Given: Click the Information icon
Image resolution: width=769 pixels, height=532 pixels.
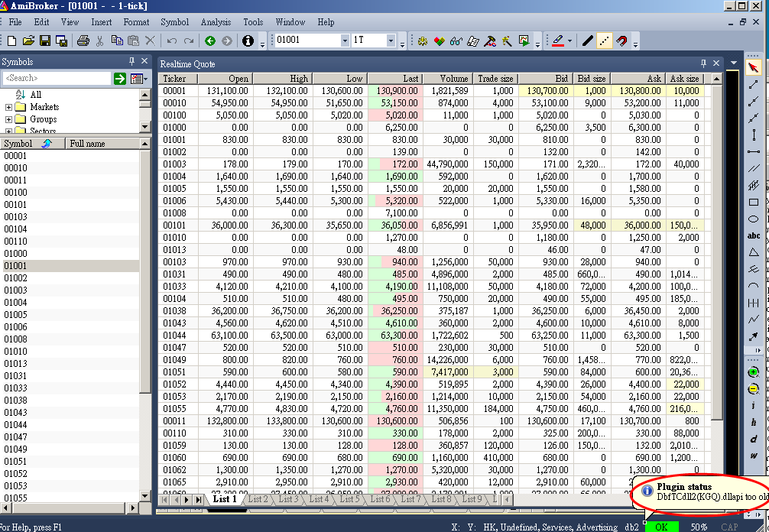Looking at the screenshot, I should [248, 41].
